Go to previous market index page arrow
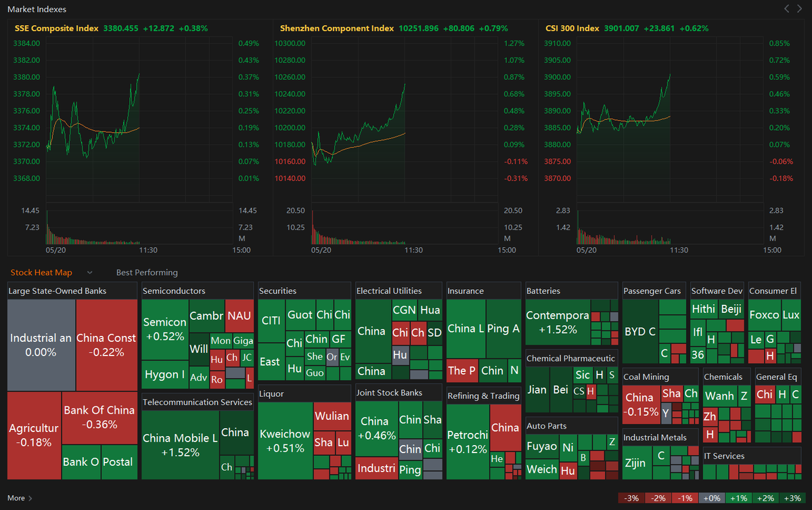 point(786,9)
